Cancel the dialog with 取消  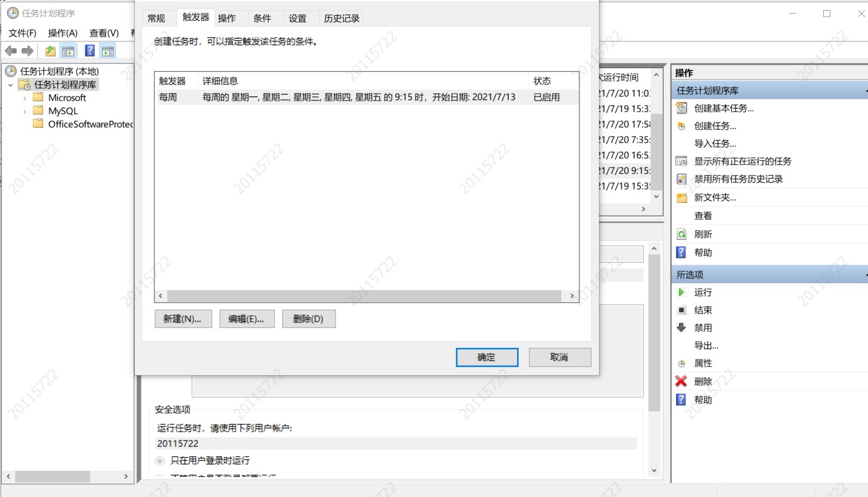click(x=559, y=357)
